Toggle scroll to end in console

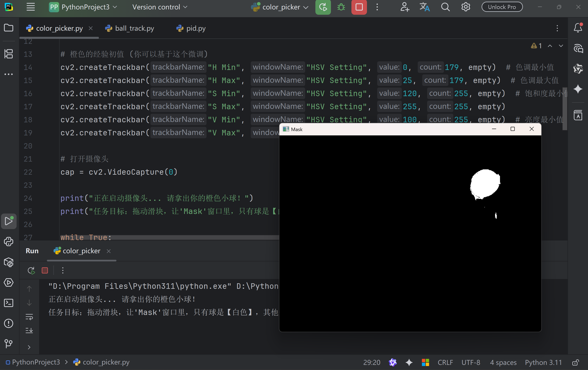click(x=29, y=331)
